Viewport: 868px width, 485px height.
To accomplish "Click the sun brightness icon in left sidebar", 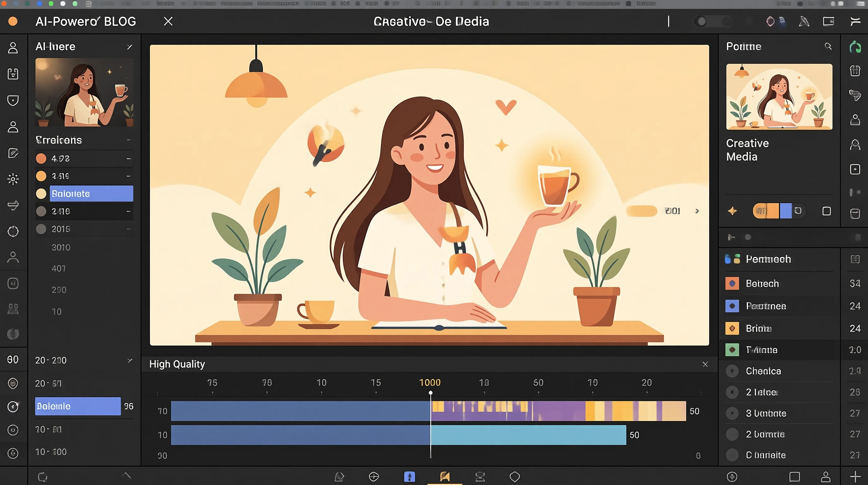I will pyautogui.click(x=13, y=179).
